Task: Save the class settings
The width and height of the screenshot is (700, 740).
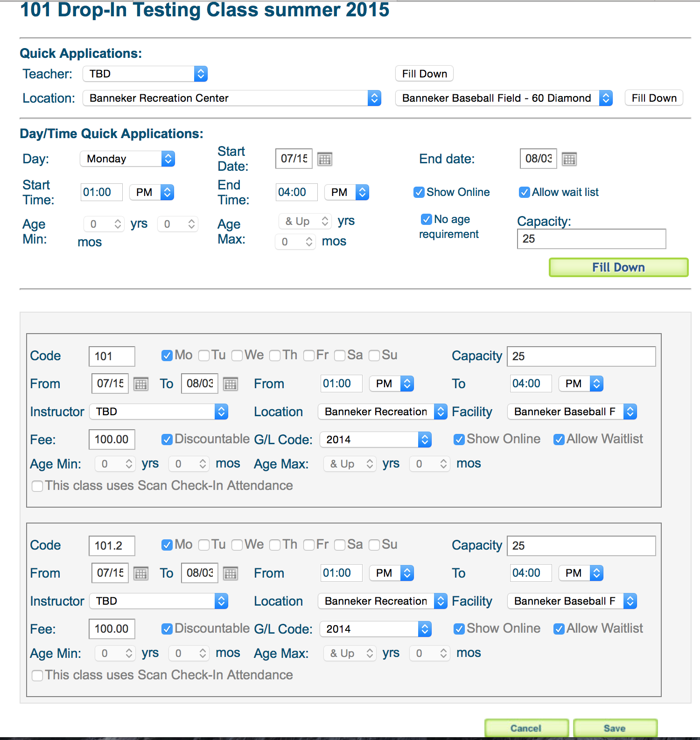Action: pyautogui.click(x=615, y=728)
